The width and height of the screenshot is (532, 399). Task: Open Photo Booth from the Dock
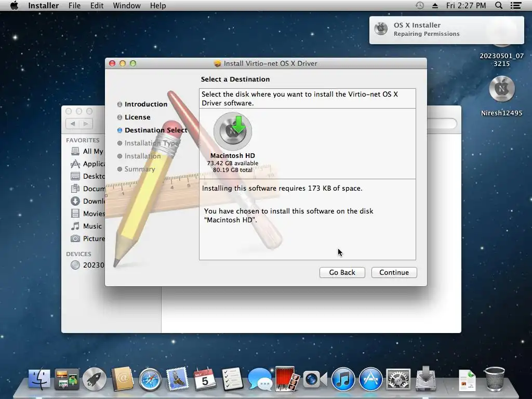point(287,379)
